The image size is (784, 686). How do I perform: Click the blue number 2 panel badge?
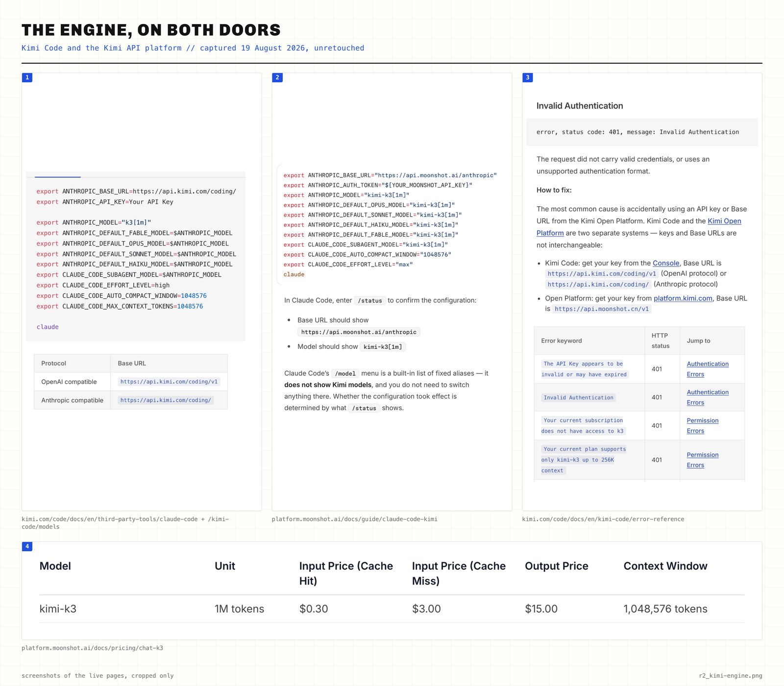click(x=277, y=77)
